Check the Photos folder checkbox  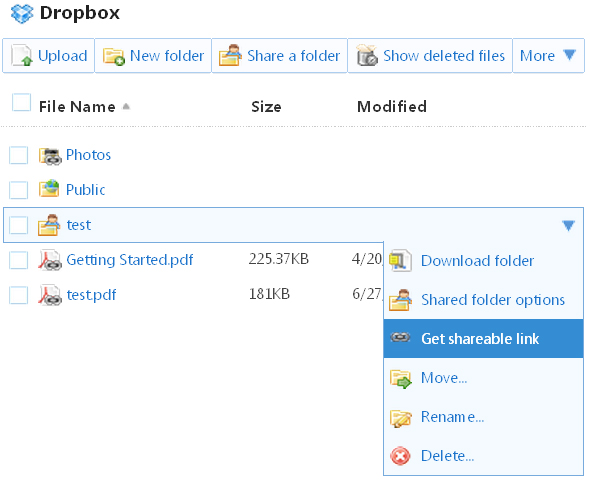coord(19,155)
